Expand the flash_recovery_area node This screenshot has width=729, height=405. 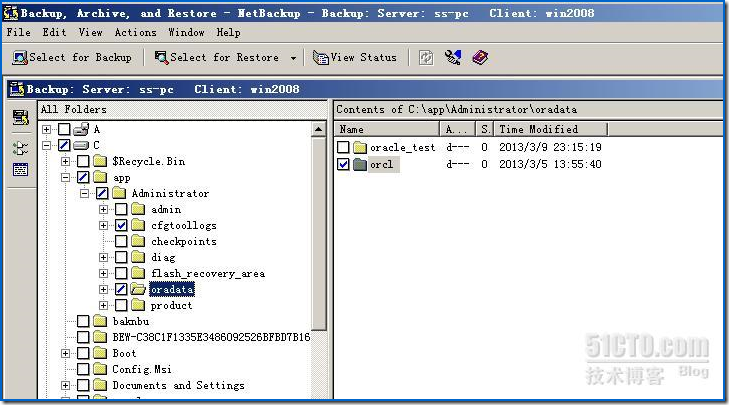coord(104,273)
